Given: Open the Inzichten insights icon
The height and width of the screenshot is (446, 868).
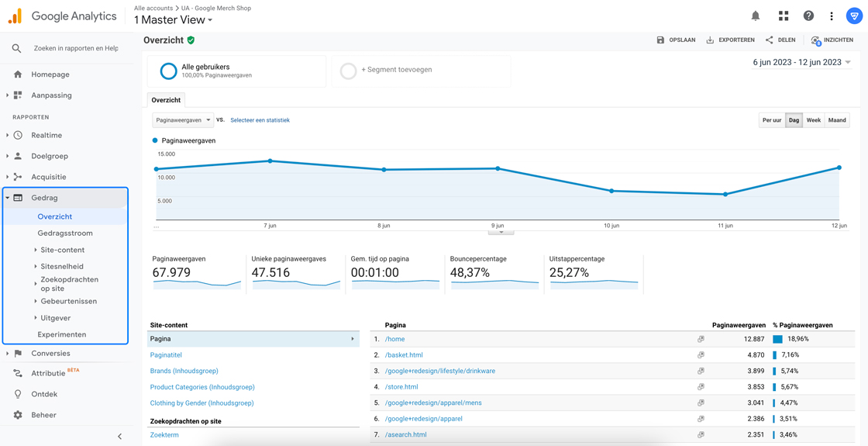Looking at the screenshot, I should click(815, 40).
